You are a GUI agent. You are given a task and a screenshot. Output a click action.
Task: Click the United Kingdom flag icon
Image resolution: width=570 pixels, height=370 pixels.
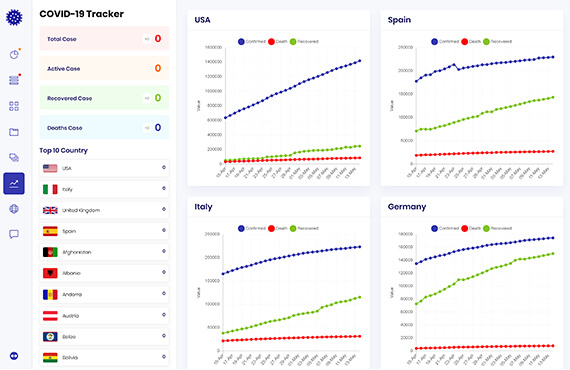[50, 210]
